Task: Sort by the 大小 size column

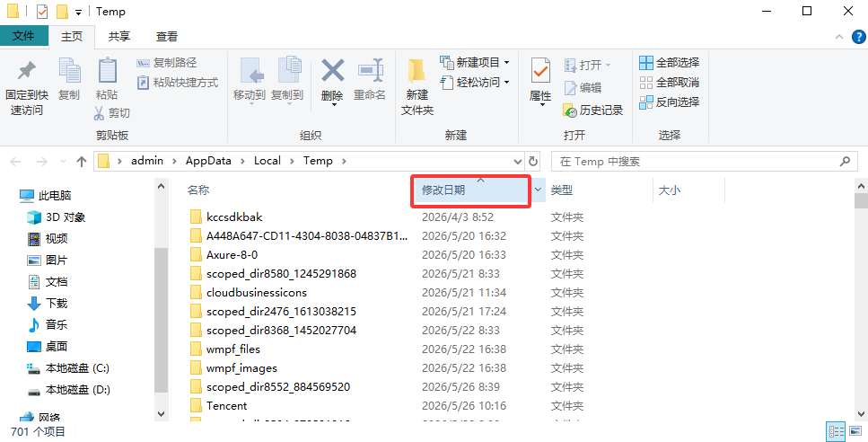Action: pyautogui.click(x=670, y=190)
